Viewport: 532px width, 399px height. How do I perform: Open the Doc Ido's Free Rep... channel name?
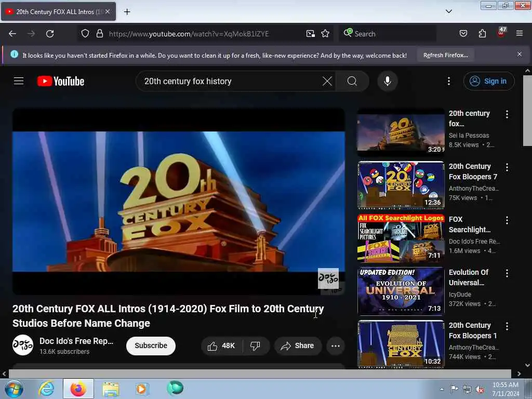pyautogui.click(x=76, y=341)
